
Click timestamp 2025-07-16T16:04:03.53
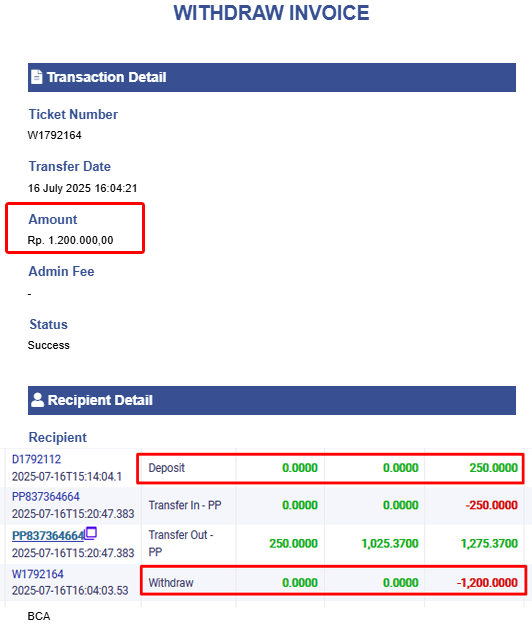click(x=70, y=591)
